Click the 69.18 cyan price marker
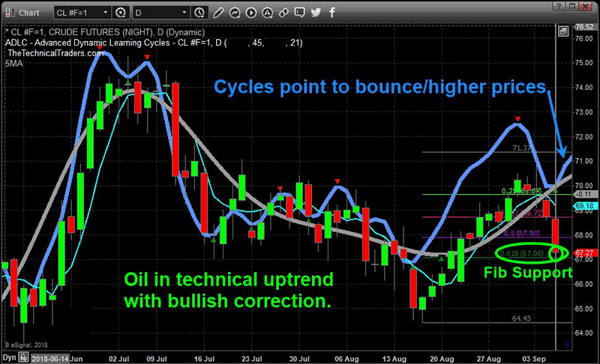This screenshot has height=364, width=600. click(584, 206)
